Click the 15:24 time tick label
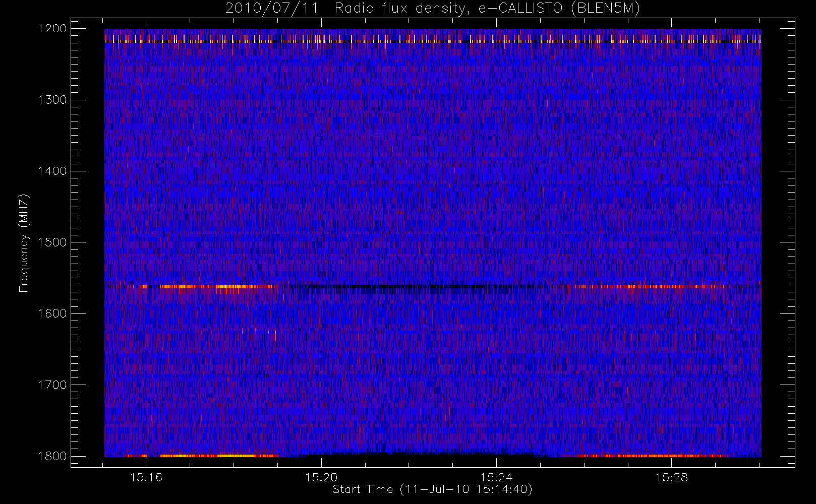Viewport: 816px width, 504px height. 496,477
